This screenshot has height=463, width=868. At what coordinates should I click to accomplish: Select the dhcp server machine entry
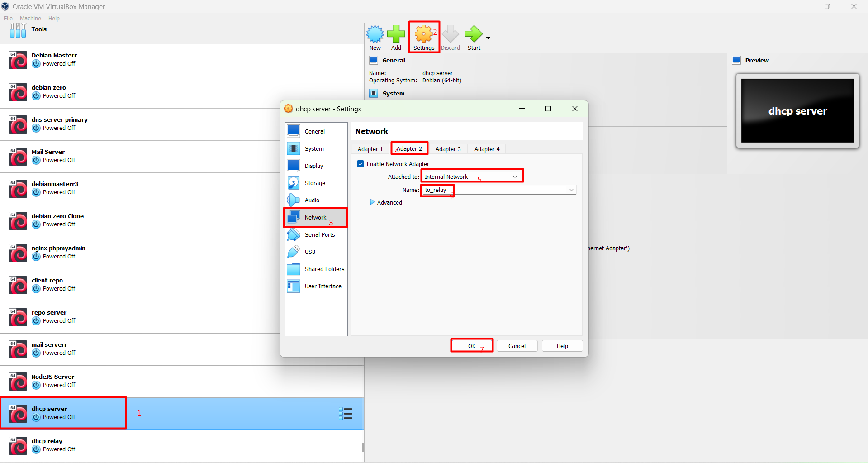click(182, 414)
